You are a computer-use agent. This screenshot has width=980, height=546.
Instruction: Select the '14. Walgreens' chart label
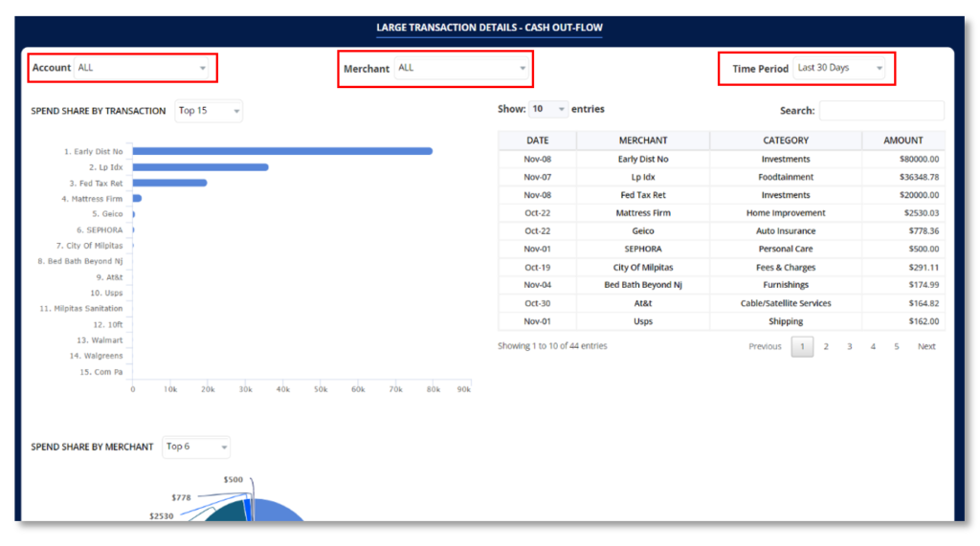click(97, 356)
